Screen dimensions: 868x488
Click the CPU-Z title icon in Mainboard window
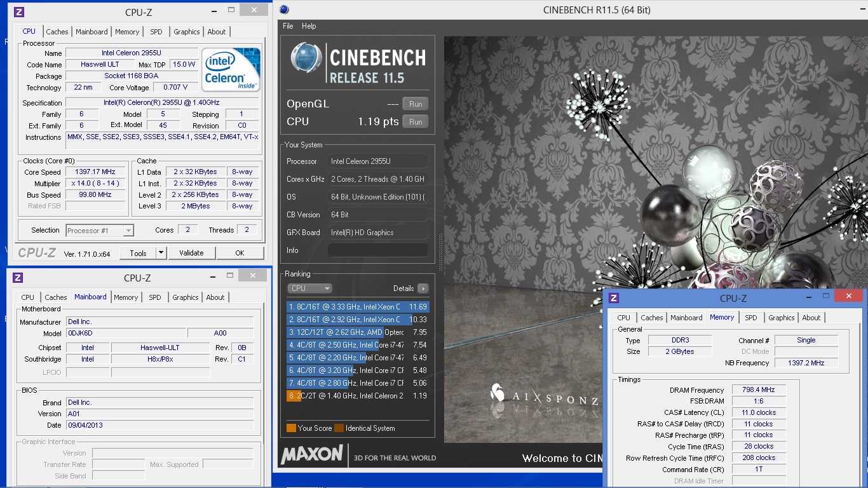pyautogui.click(x=18, y=278)
